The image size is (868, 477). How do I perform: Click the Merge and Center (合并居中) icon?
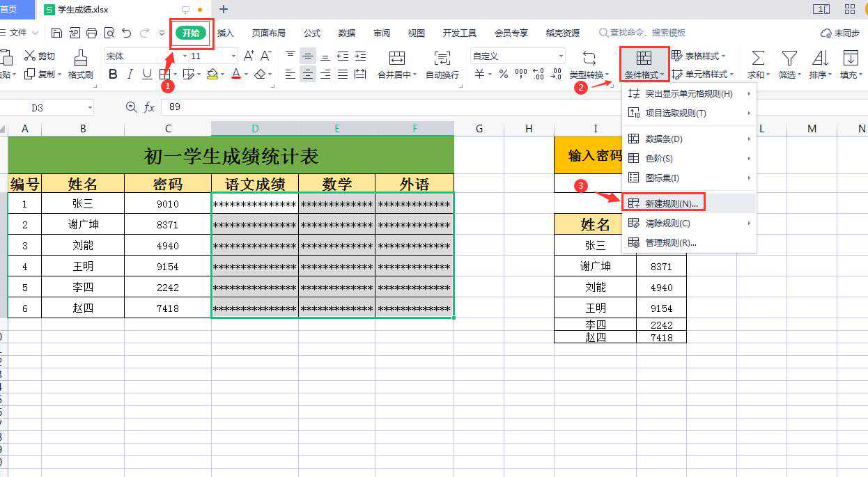click(396, 58)
